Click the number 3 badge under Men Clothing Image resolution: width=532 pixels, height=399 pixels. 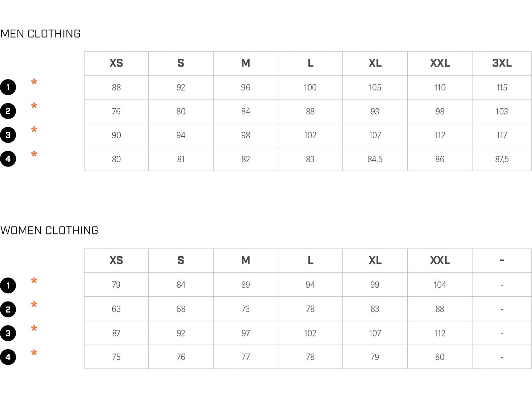pos(8,135)
